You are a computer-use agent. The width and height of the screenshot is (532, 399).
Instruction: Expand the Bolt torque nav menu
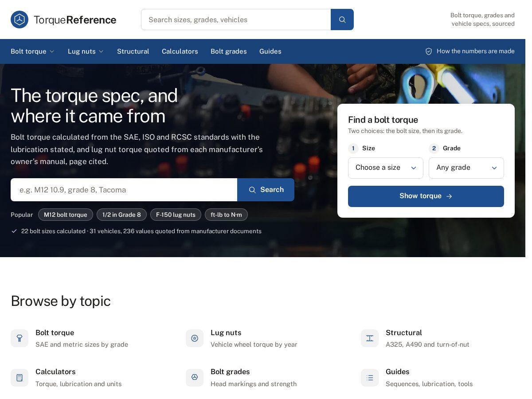coord(33,51)
